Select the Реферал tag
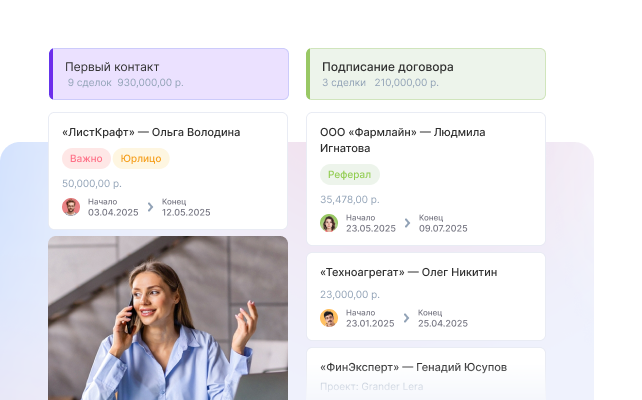The height and width of the screenshot is (400, 642). [x=350, y=174]
